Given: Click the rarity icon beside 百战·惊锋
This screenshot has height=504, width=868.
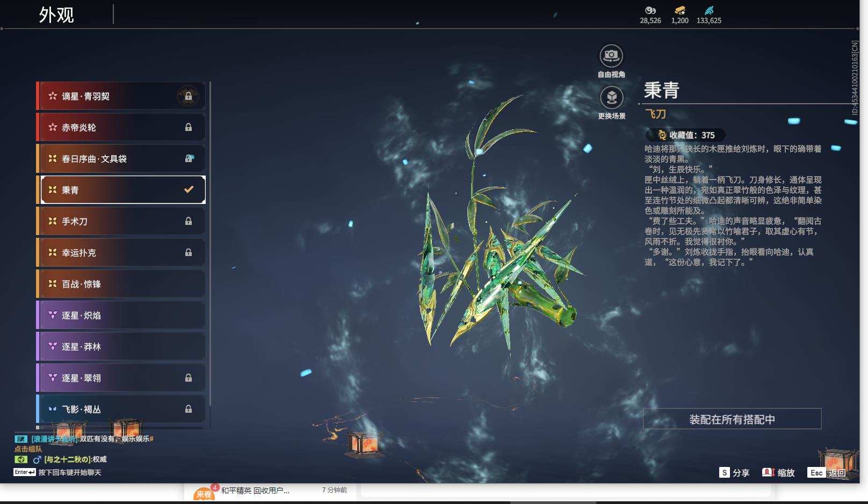Looking at the screenshot, I should [x=53, y=284].
